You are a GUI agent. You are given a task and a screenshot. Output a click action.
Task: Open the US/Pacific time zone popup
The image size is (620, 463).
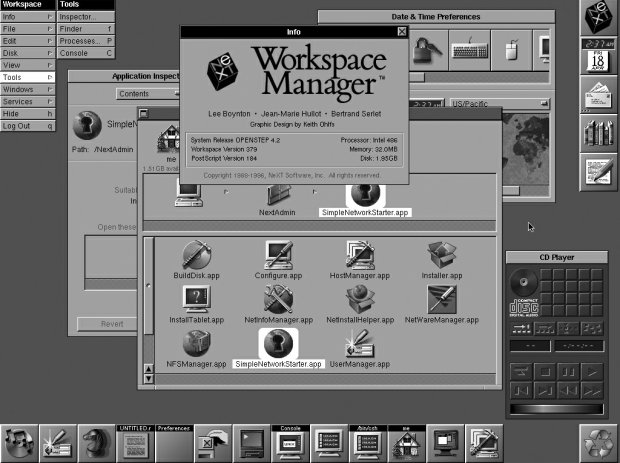(500, 104)
